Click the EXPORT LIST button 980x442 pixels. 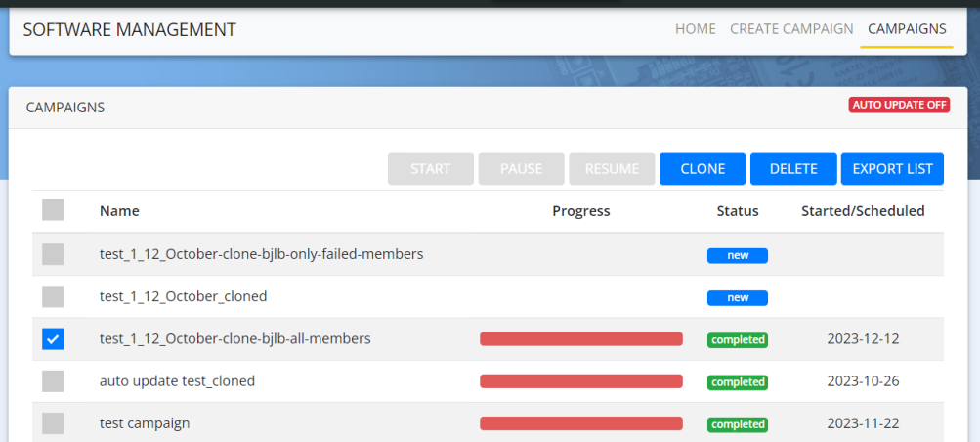tap(892, 168)
